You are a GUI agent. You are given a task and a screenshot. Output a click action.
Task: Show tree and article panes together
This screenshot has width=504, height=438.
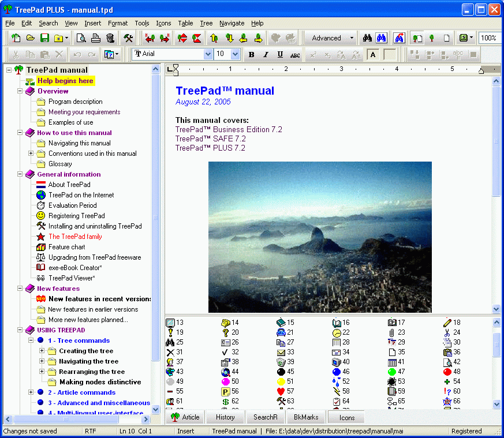click(417, 38)
